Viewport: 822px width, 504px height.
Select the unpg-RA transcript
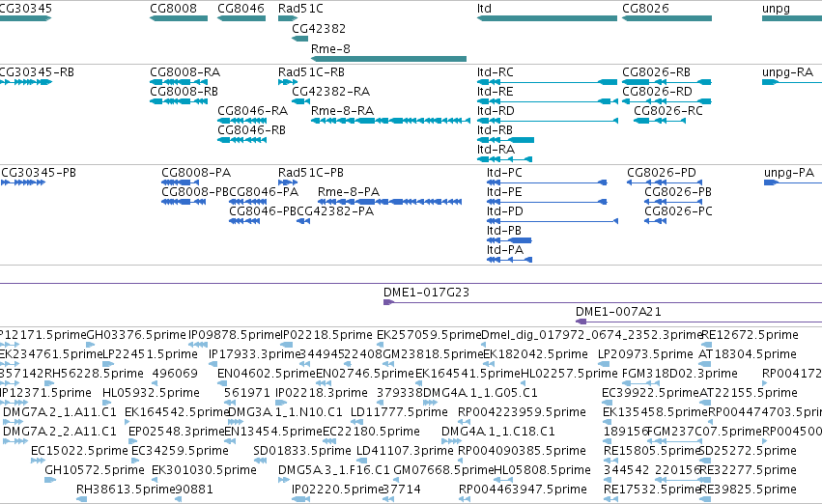click(792, 82)
